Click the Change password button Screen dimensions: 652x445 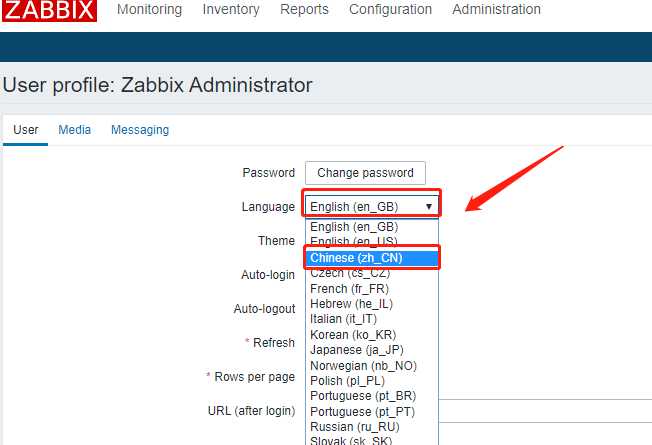(365, 173)
